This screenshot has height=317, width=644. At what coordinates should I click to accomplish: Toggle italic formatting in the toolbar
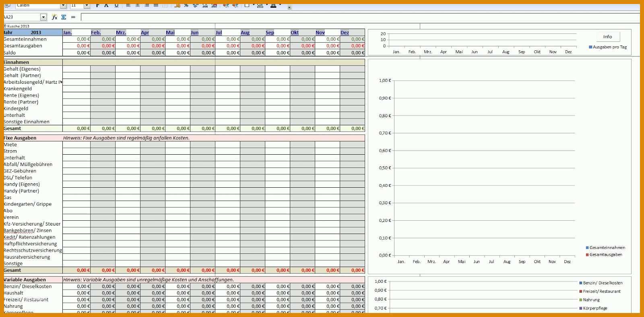tap(106, 6)
